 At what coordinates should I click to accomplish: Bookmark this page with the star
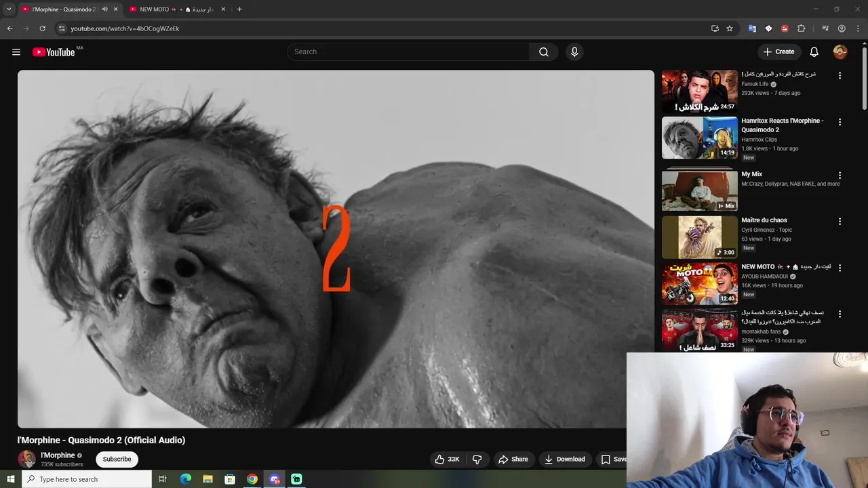click(x=730, y=28)
